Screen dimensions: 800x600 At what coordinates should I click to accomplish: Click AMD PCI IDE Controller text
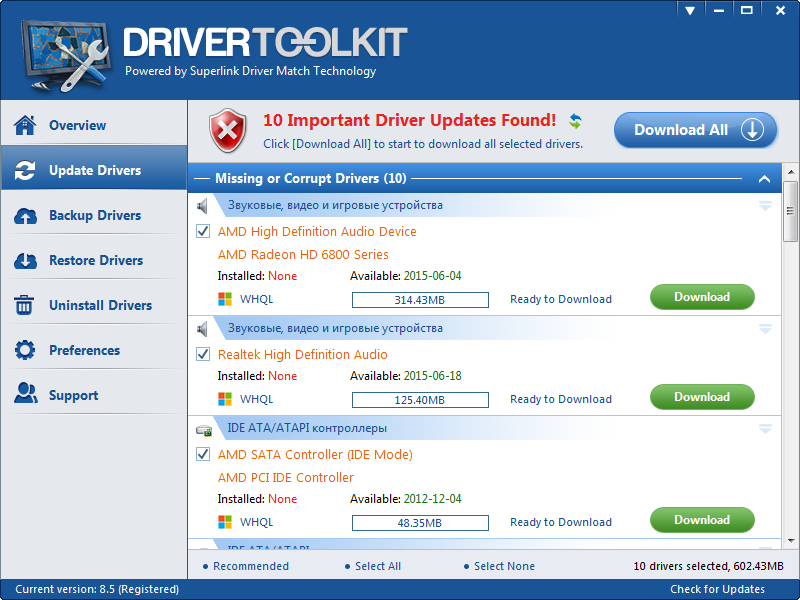pyautogui.click(x=286, y=478)
